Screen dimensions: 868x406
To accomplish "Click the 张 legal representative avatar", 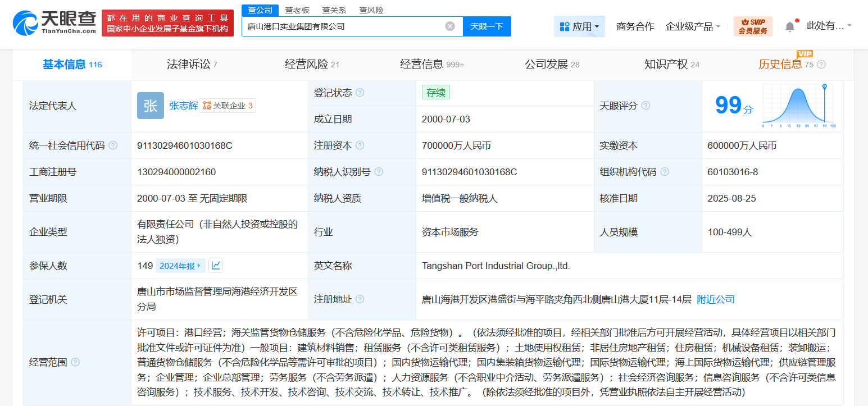I will [151, 106].
